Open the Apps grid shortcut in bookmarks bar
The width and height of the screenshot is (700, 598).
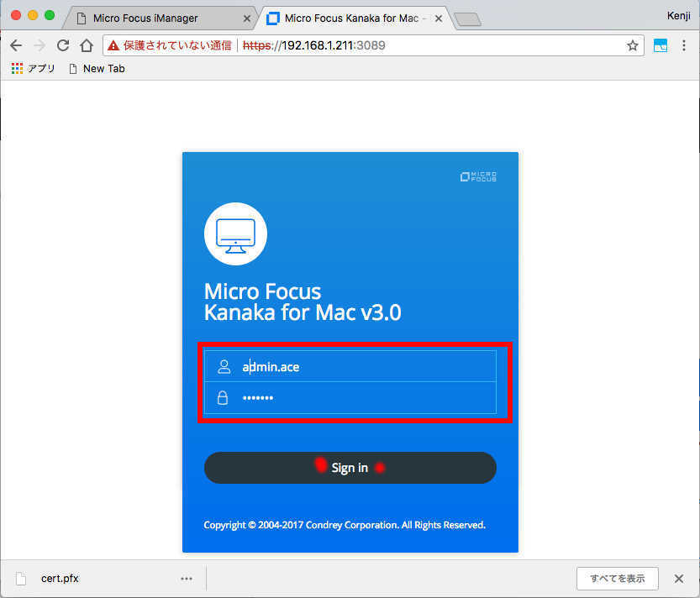point(33,68)
